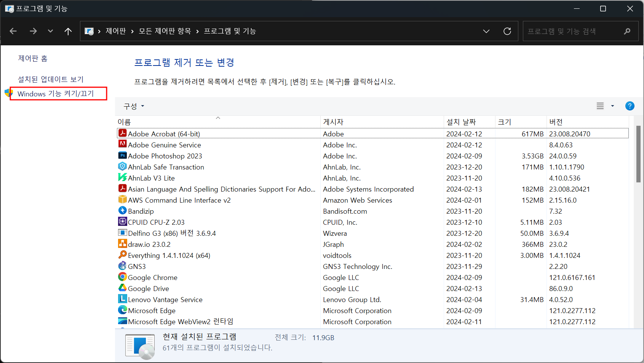Click the 3.53GB size cell
The width and height of the screenshot is (644, 363).
point(532,156)
